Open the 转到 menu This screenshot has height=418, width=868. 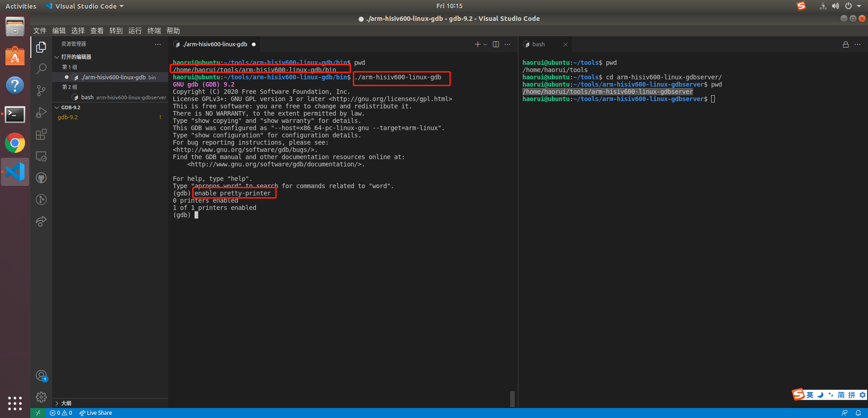(116, 31)
